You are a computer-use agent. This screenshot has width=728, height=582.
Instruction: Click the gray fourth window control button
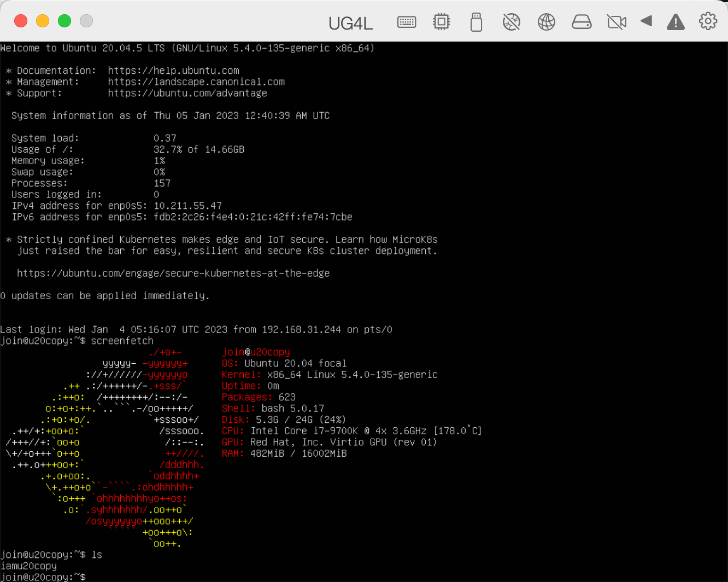click(x=86, y=21)
